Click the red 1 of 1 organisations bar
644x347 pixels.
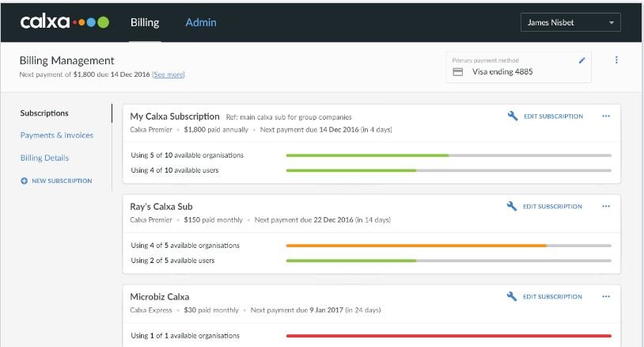(449, 336)
